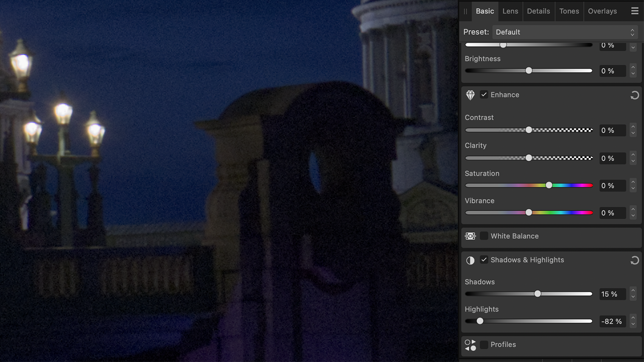This screenshot has height=362, width=644.
Task: Click the Brightness stepper arrows
Action: click(633, 70)
